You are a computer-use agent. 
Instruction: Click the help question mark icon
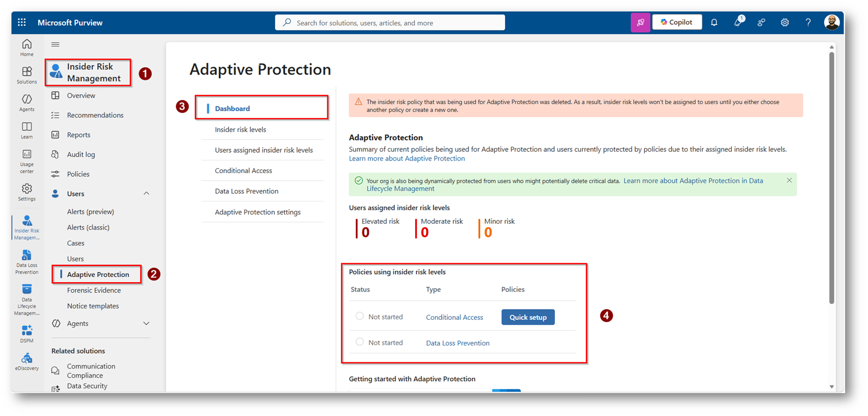click(x=808, y=22)
